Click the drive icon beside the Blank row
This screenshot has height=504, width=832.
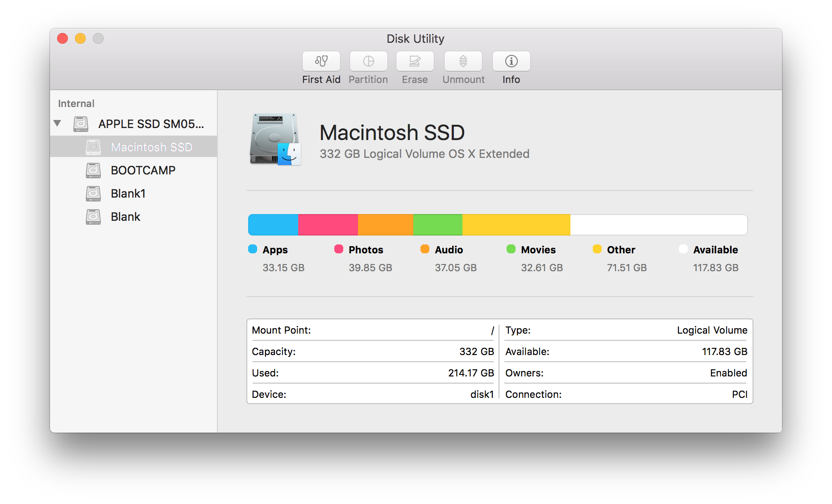(93, 217)
